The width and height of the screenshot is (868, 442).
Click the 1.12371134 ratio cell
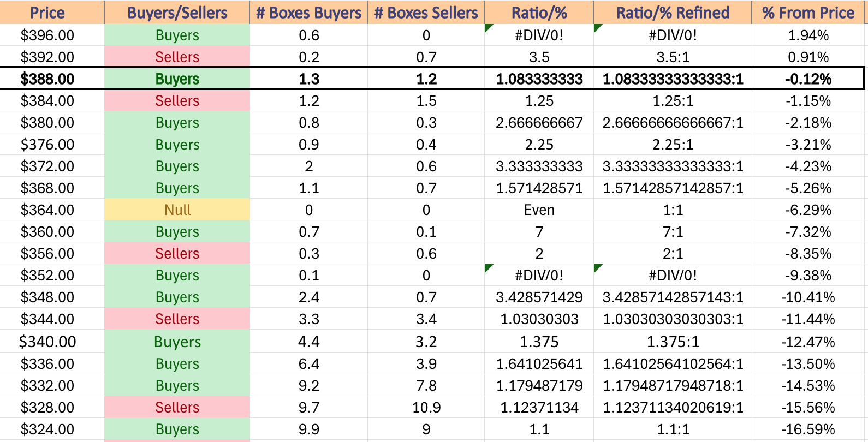tap(539, 408)
